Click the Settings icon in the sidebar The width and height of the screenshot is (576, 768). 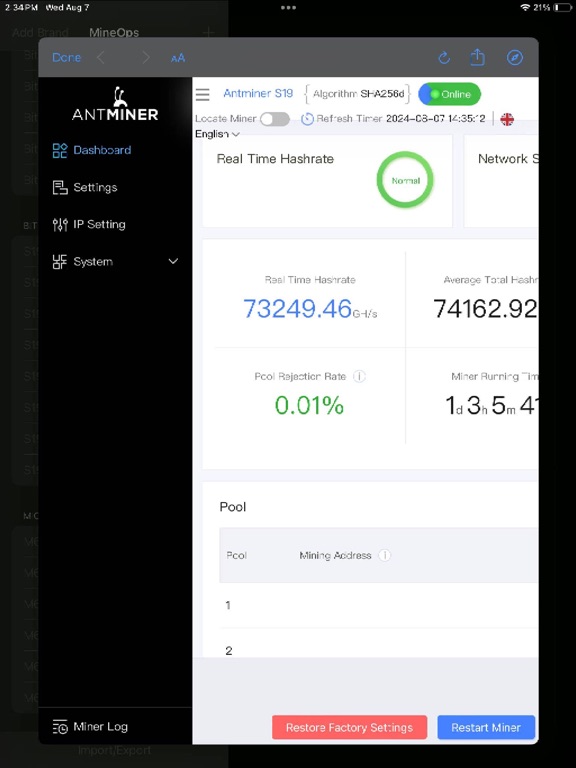(60, 188)
